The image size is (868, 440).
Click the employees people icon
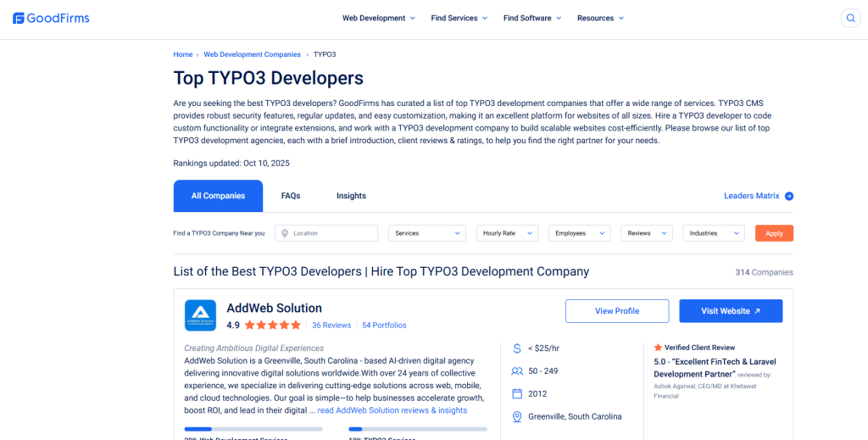(x=517, y=371)
